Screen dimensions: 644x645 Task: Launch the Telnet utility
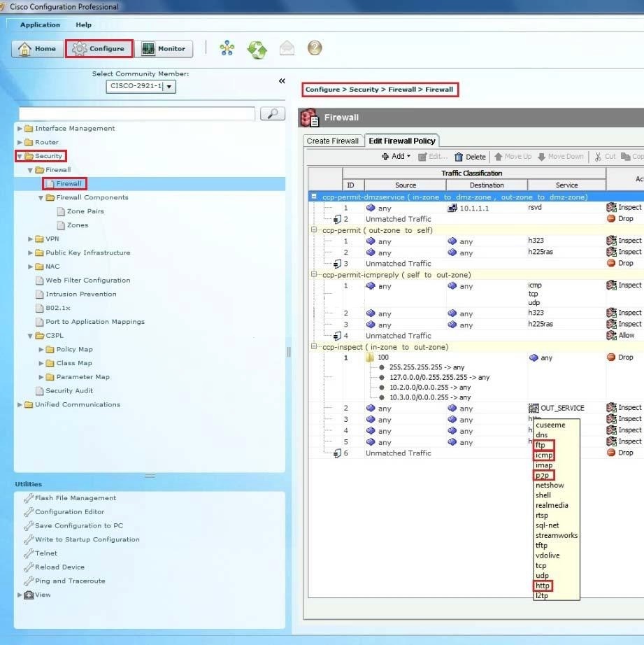(x=46, y=553)
